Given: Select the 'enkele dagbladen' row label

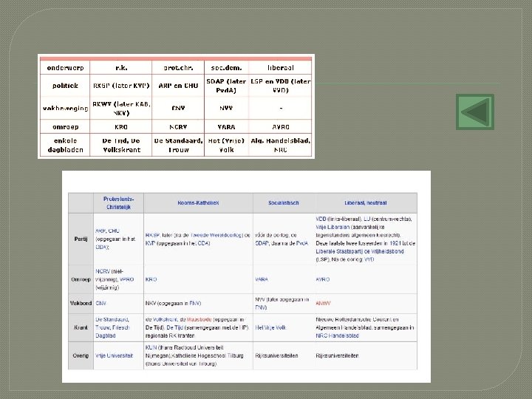Looking at the screenshot, I should point(65,146).
